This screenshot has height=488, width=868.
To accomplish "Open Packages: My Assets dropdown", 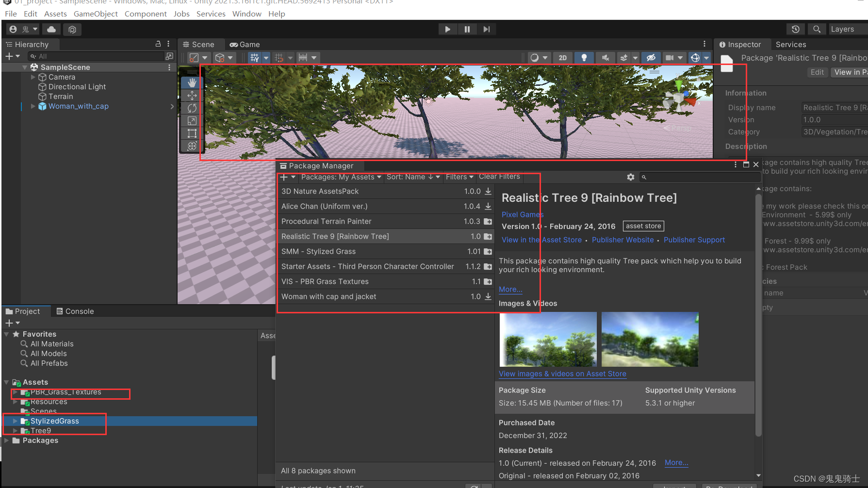I will tap(342, 177).
